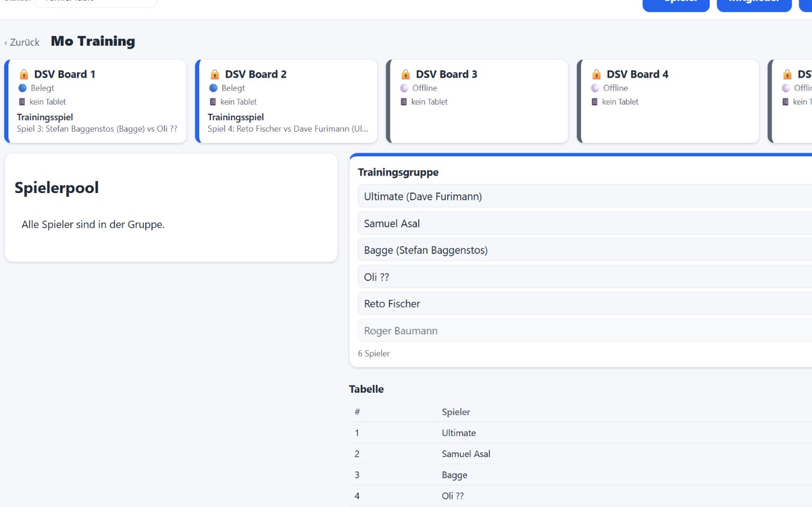
Task: Click the tablet icon on DSV Board 4
Action: 595,102
